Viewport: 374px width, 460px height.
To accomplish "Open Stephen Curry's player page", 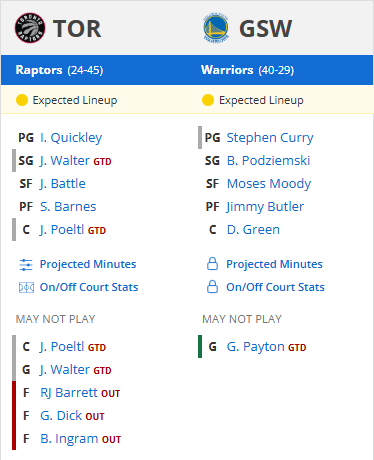I will 270,138.
